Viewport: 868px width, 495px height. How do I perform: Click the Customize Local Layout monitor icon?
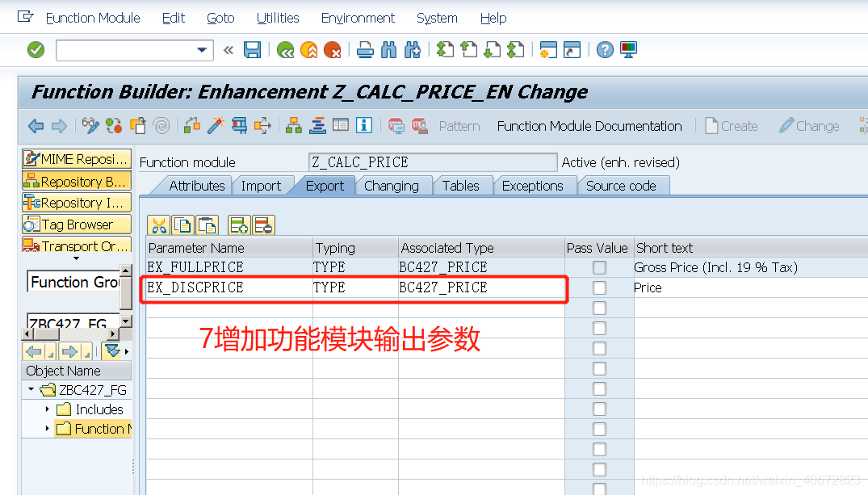[628, 50]
